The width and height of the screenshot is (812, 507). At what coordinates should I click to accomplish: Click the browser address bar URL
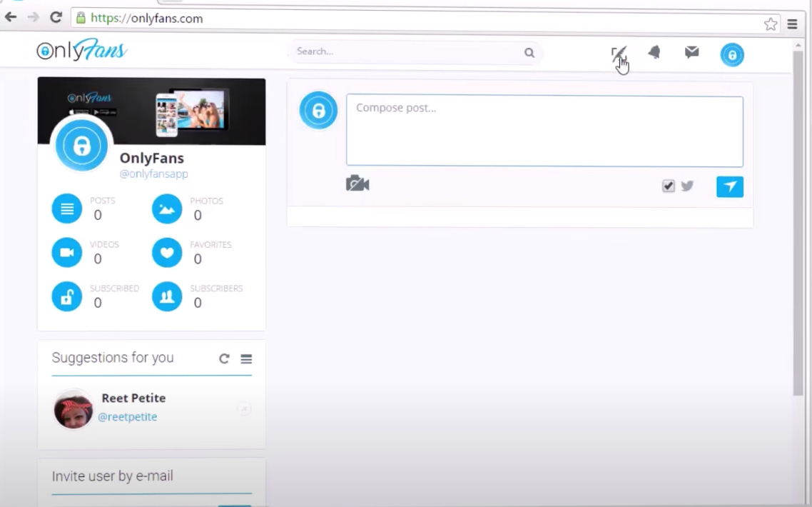[146, 19]
